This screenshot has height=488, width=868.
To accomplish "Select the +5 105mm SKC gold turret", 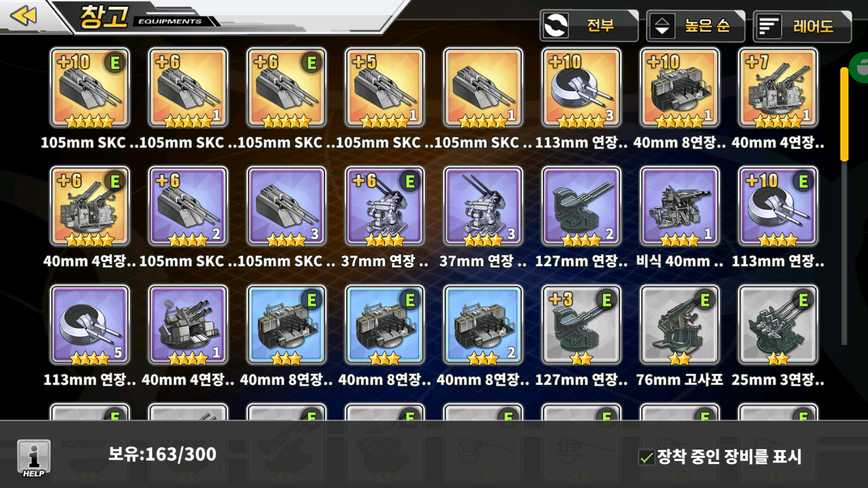I will pos(385,88).
